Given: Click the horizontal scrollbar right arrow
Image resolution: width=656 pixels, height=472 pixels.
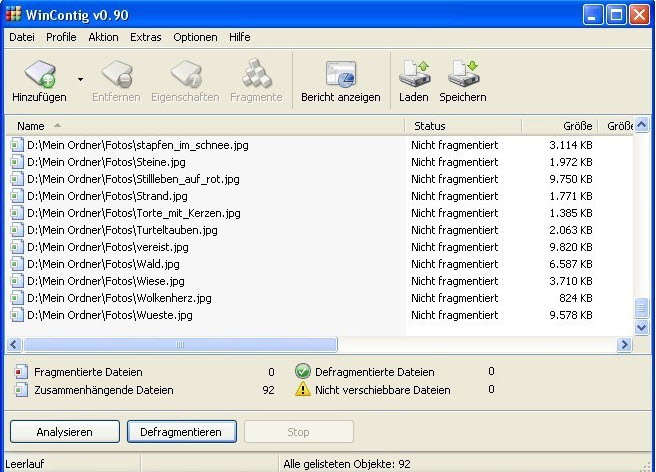Looking at the screenshot, I should click(625, 345).
